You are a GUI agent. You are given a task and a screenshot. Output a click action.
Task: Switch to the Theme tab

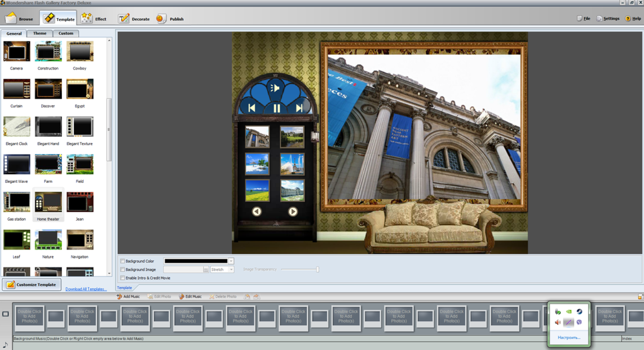pyautogui.click(x=39, y=33)
